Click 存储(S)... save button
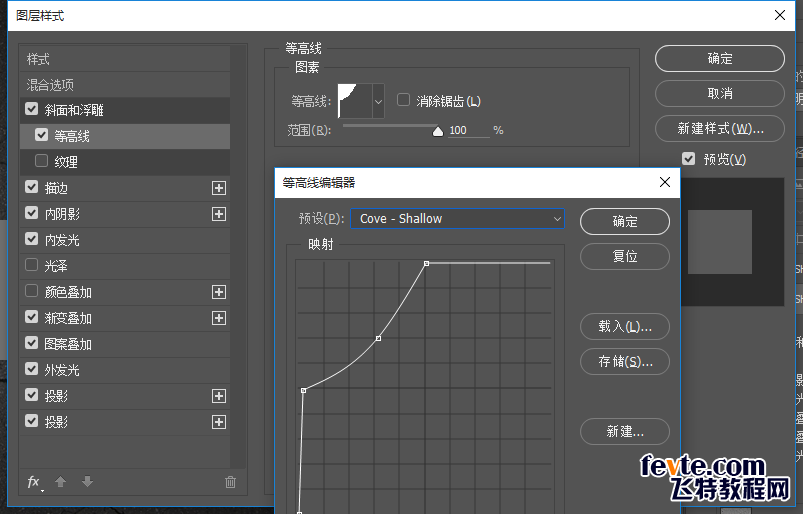This screenshot has height=514, width=803. tap(625, 361)
